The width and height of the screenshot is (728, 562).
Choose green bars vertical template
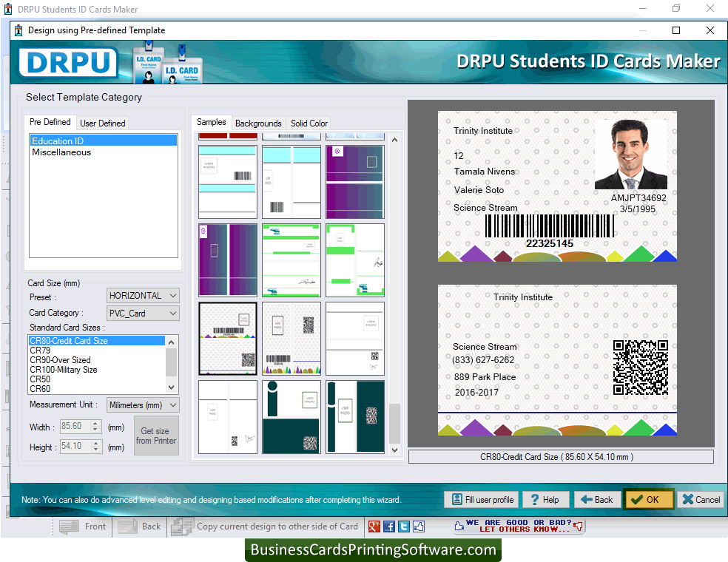pyautogui.click(x=354, y=260)
